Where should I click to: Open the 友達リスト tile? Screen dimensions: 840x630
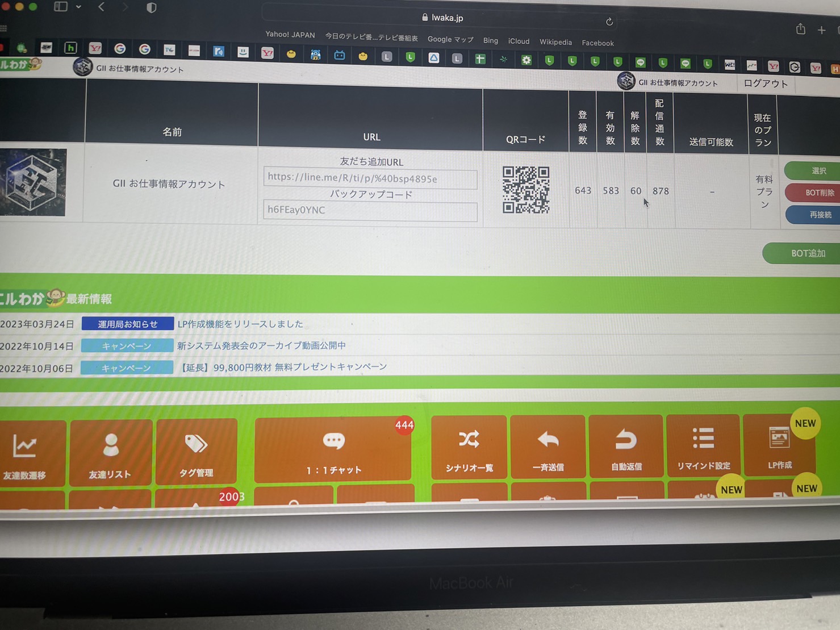(110, 452)
